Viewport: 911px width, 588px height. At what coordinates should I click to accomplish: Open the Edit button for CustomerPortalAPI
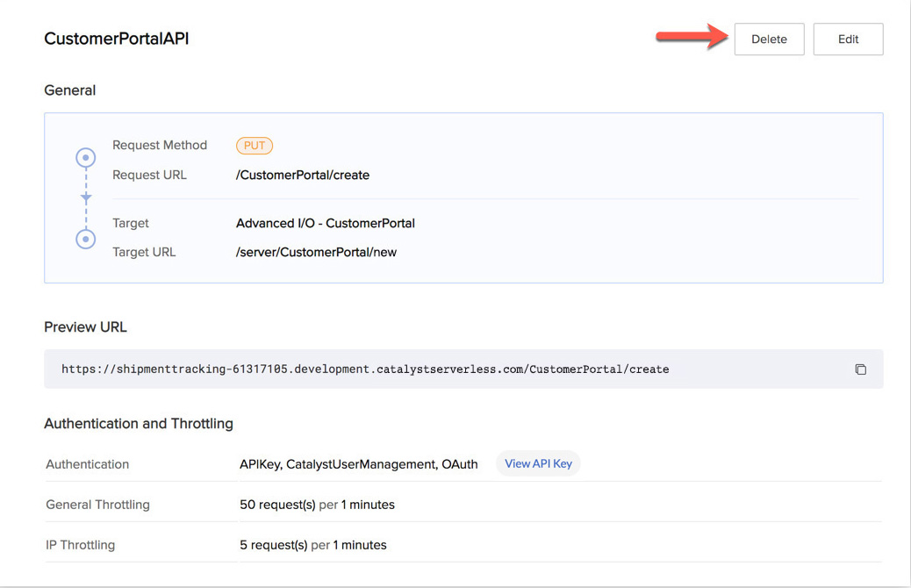click(848, 39)
